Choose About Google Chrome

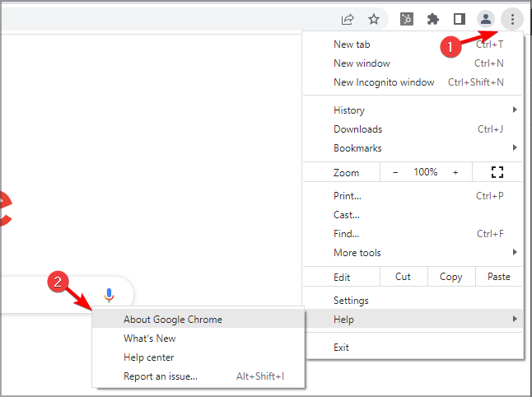click(x=198, y=320)
